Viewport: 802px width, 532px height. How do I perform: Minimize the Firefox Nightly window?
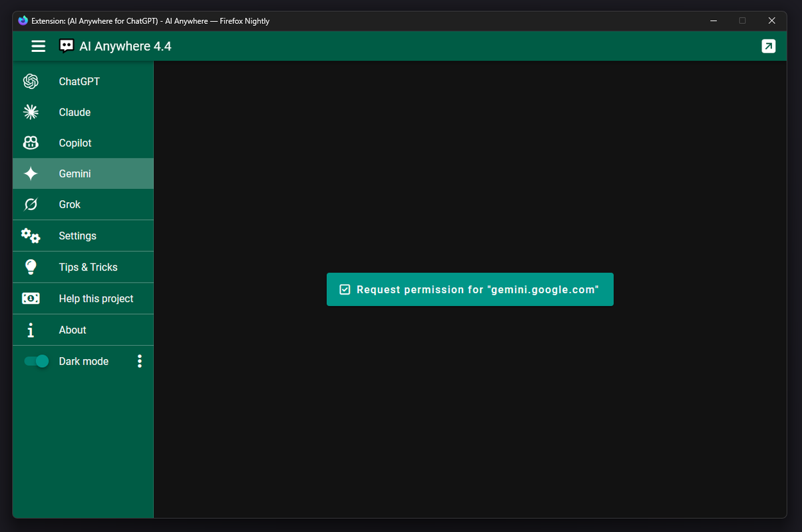[x=713, y=21]
